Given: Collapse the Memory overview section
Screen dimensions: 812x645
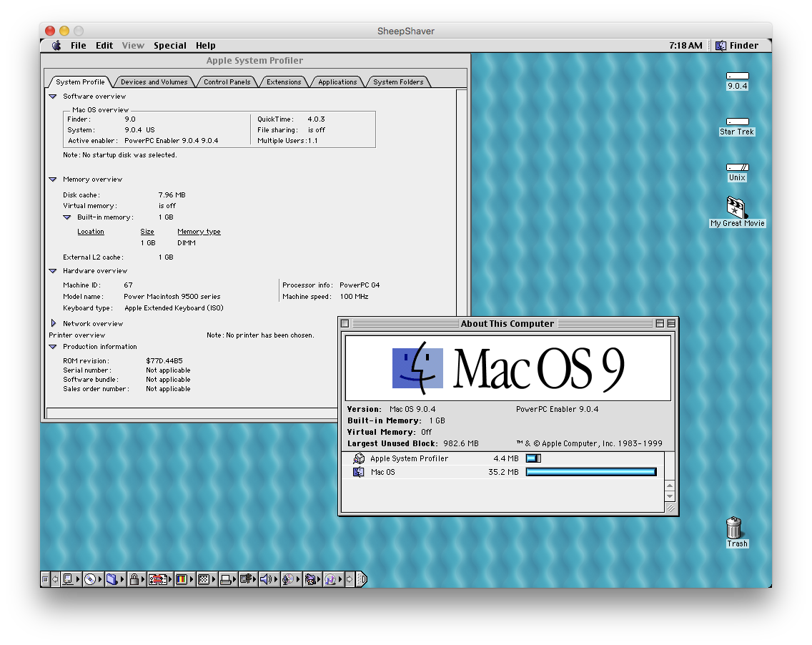Looking at the screenshot, I should pos(53,179).
